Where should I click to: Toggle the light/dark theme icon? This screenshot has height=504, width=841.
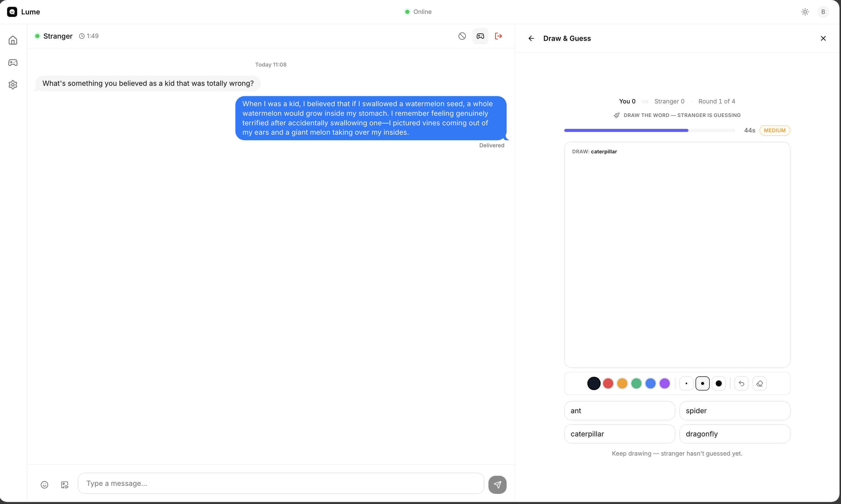tap(805, 12)
